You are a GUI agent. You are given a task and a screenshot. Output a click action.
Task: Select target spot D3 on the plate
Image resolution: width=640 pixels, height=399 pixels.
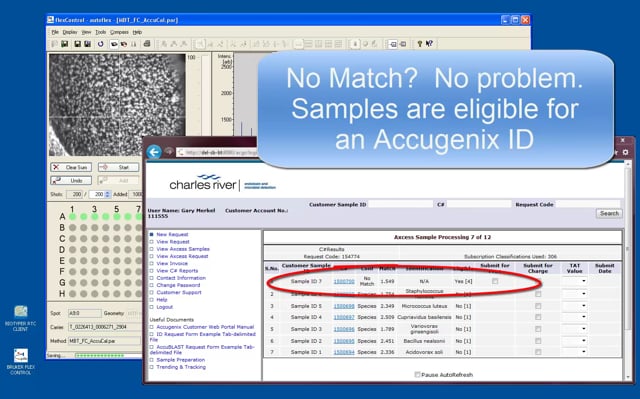tap(95, 249)
